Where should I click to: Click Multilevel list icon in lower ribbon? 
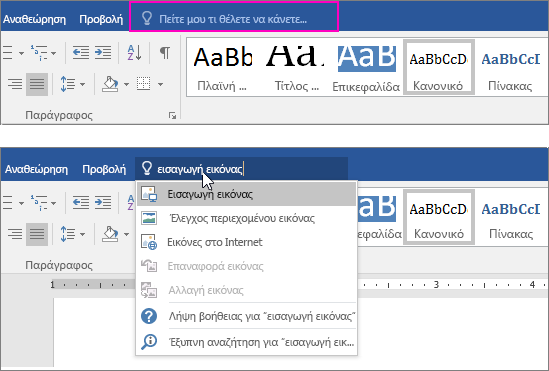click(39, 203)
